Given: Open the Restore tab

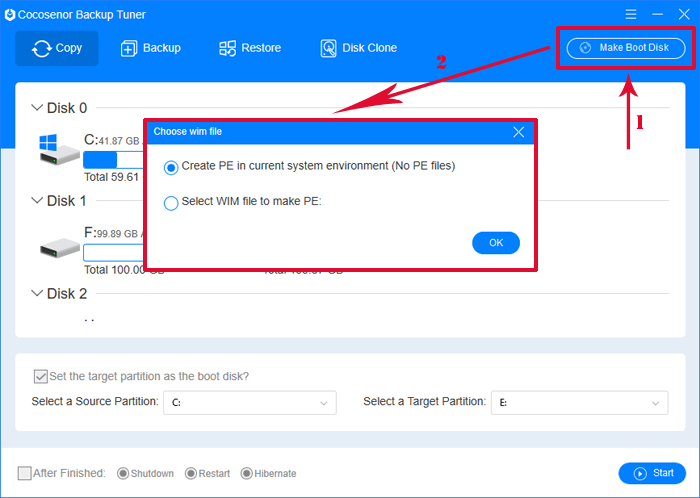Looking at the screenshot, I should click(x=250, y=48).
